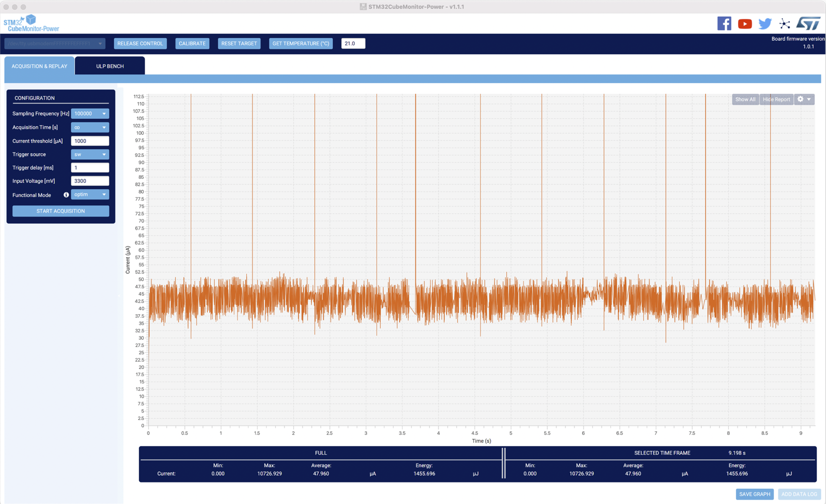The image size is (826, 504).
Task: Click the Max value in FULL section
Action: point(270,474)
